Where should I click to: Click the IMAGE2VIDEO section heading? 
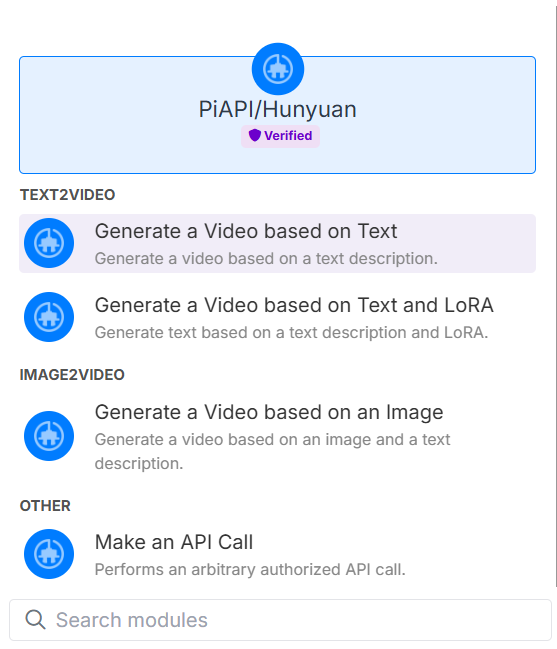(x=72, y=375)
